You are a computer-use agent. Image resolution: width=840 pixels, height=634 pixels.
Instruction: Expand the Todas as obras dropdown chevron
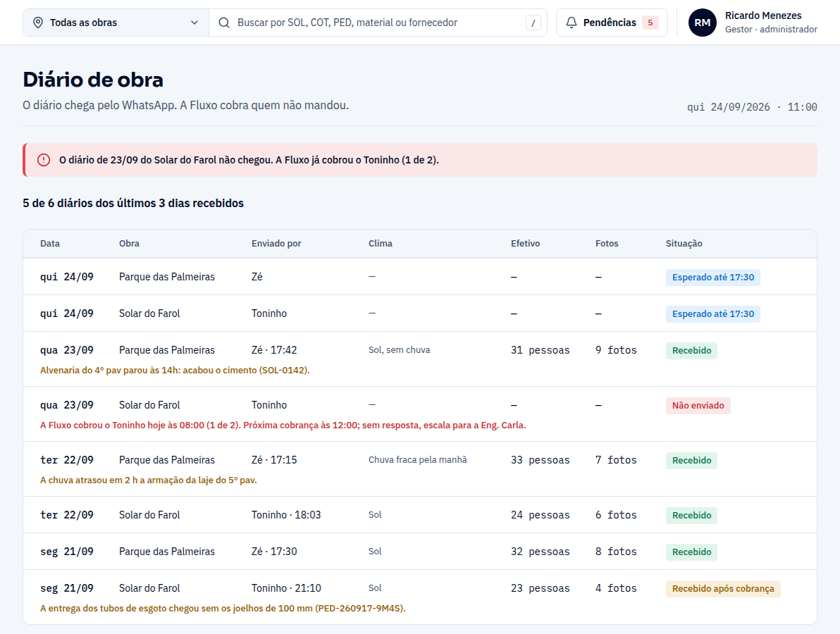click(x=194, y=23)
